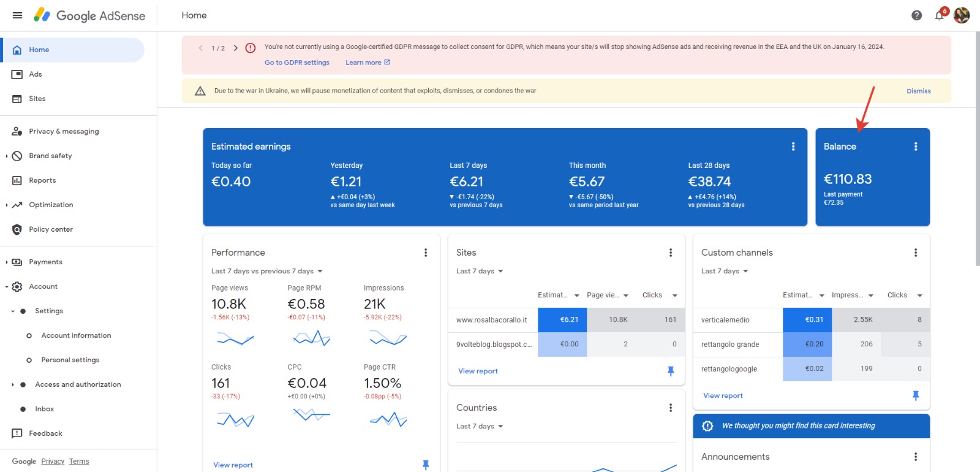980x472 pixels.
Task: View report for Sites card
Action: pyautogui.click(x=478, y=371)
